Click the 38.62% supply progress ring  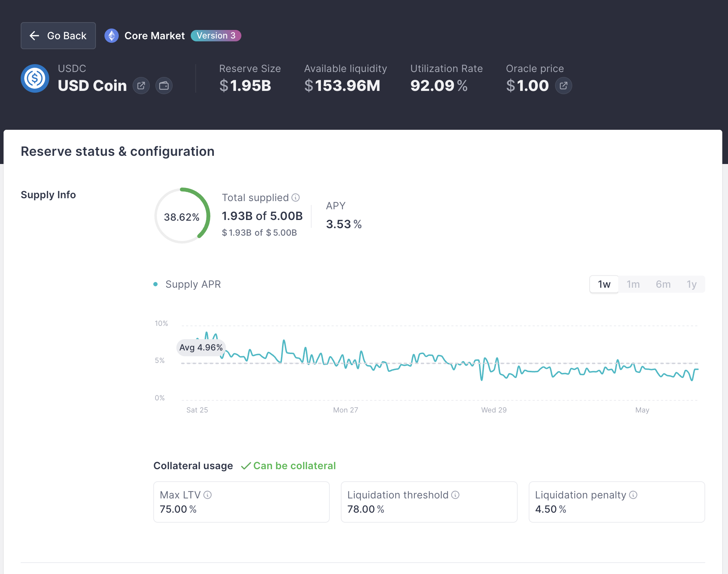tap(182, 216)
